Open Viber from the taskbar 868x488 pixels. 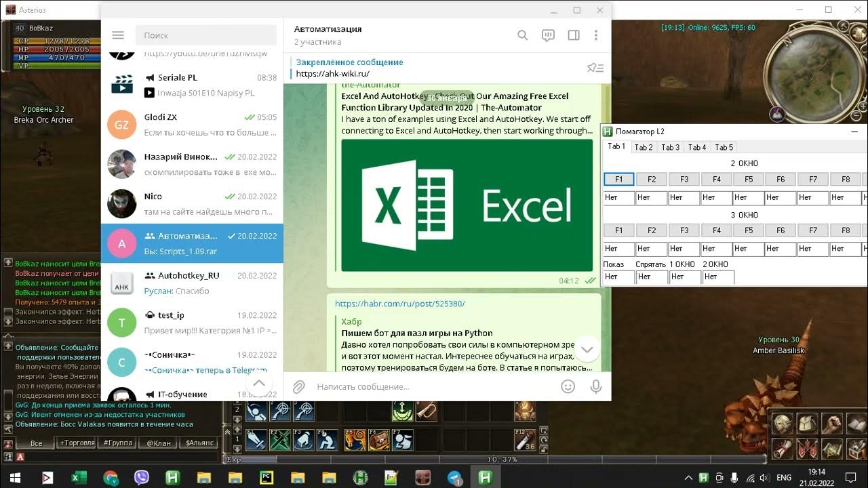click(x=142, y=477)
